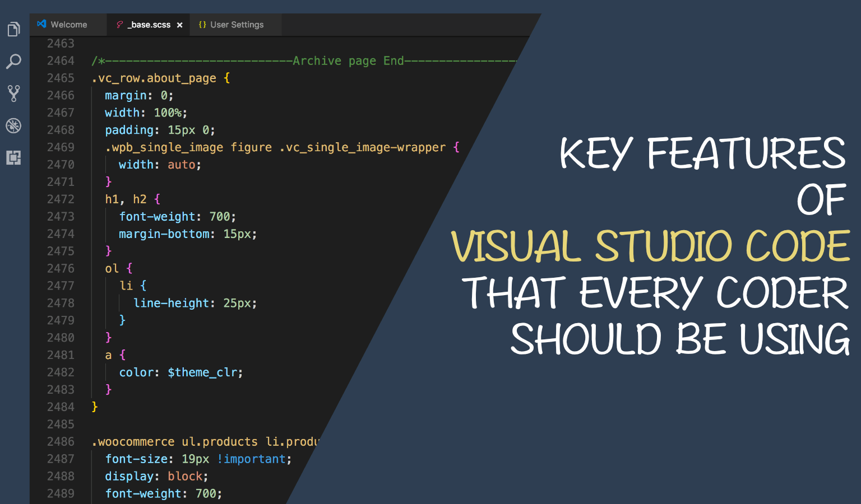Click line number 2484
Screen dimensions: 861x504
61,407
